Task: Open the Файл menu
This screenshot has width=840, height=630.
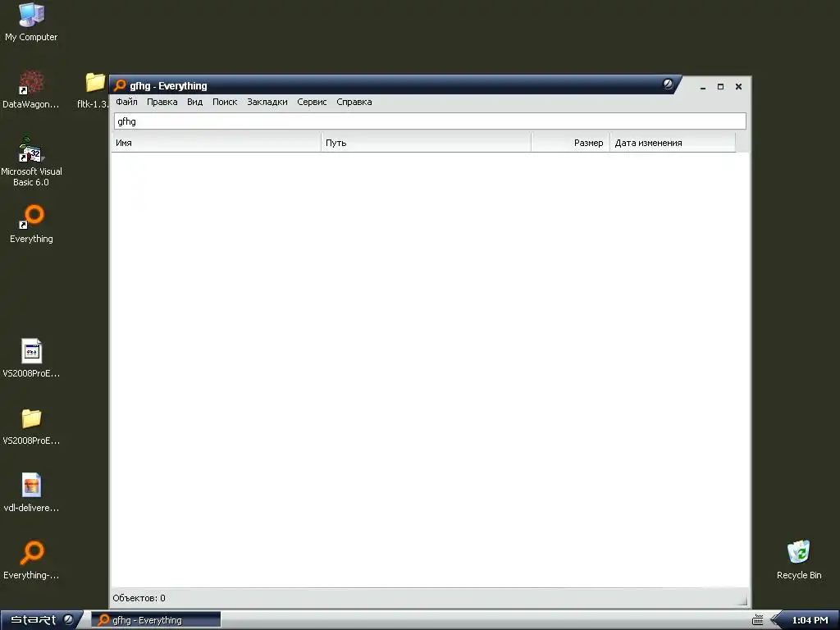Action: click(126, 102)
